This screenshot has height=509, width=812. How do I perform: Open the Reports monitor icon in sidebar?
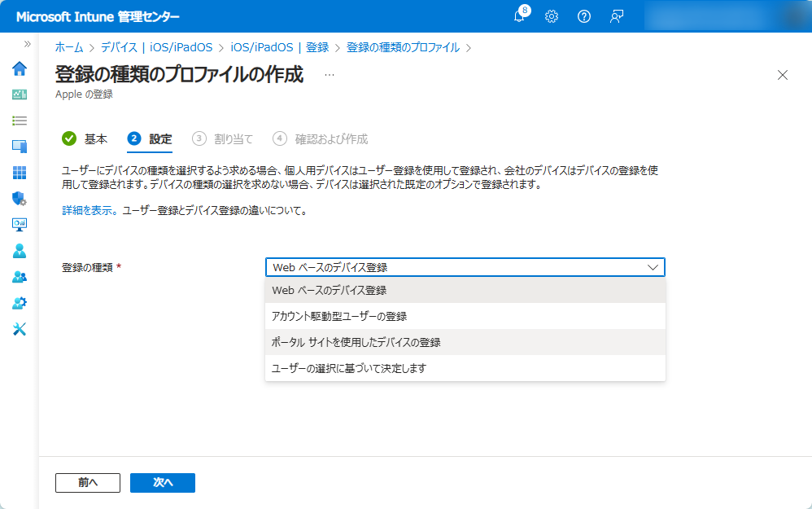point(20,225)
